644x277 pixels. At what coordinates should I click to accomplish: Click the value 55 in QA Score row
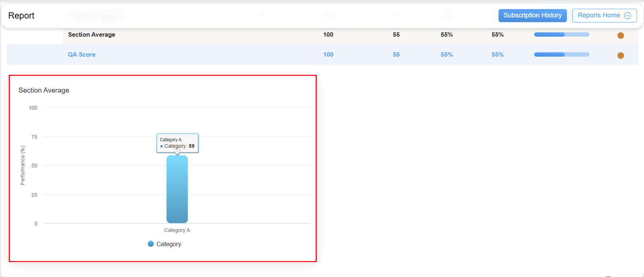click(396, 54)
